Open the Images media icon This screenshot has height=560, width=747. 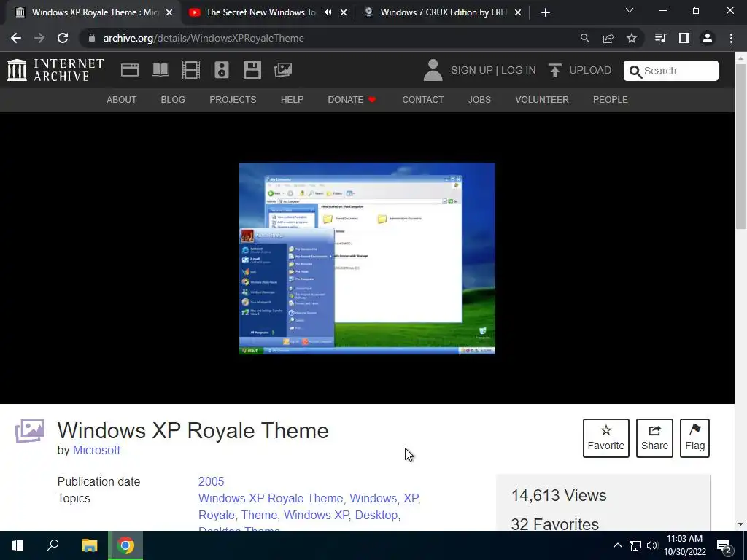point(283,70)
